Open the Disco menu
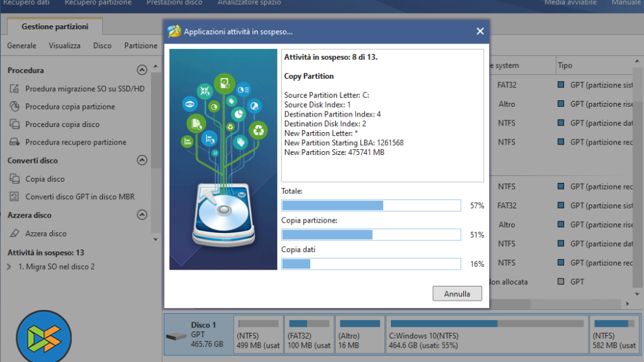Viewport: 644px width, 362px height. pos(102,46)
